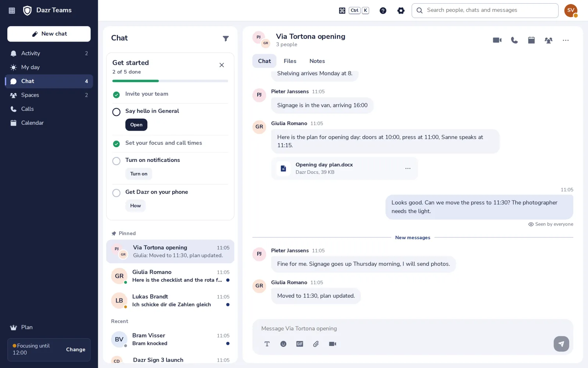Start a video call in Via Tortona opening
The height and width of the screenshot is (368, 588).
tap(497, 40)
